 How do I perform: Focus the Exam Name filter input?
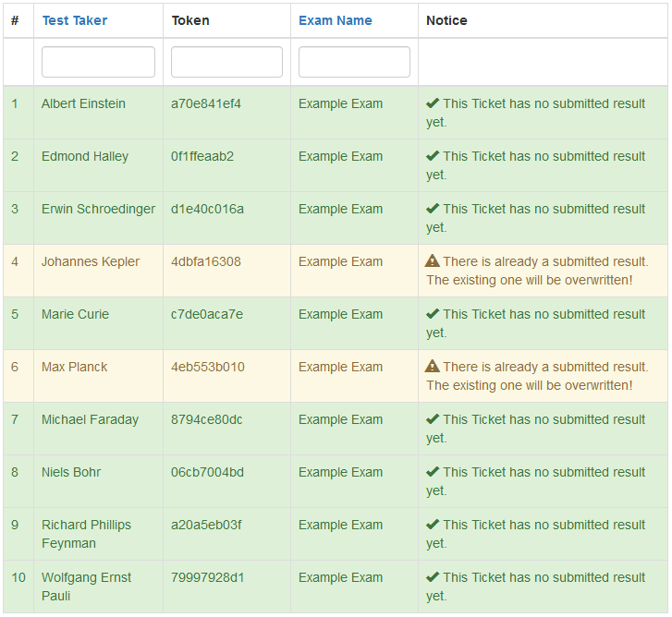pos(354,62)
